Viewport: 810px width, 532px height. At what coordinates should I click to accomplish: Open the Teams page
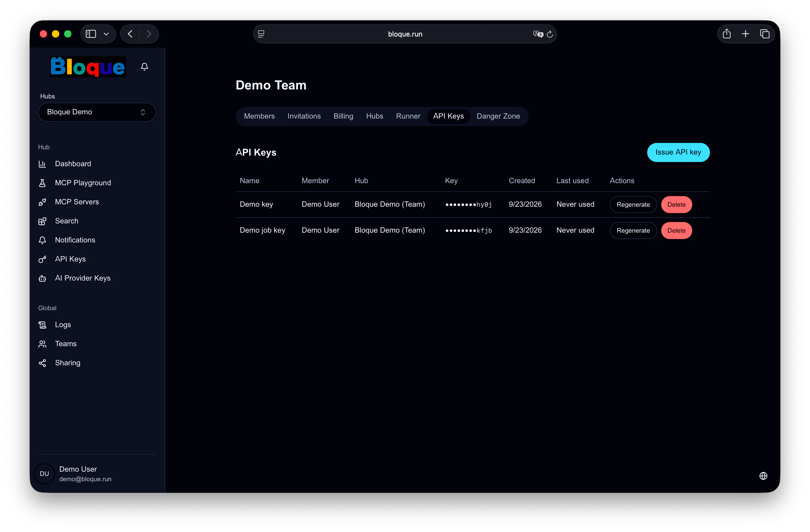click(66, 344)
